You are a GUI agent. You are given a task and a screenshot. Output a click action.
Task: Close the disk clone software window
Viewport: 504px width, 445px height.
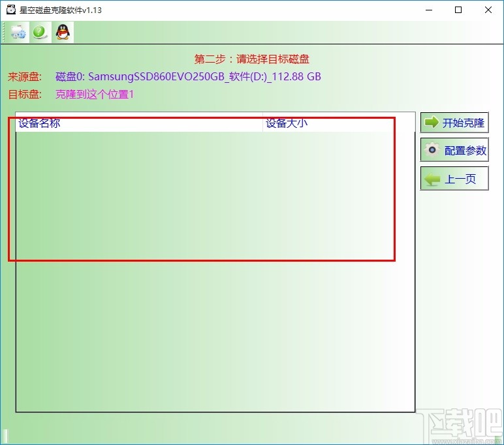click(488, 10)
